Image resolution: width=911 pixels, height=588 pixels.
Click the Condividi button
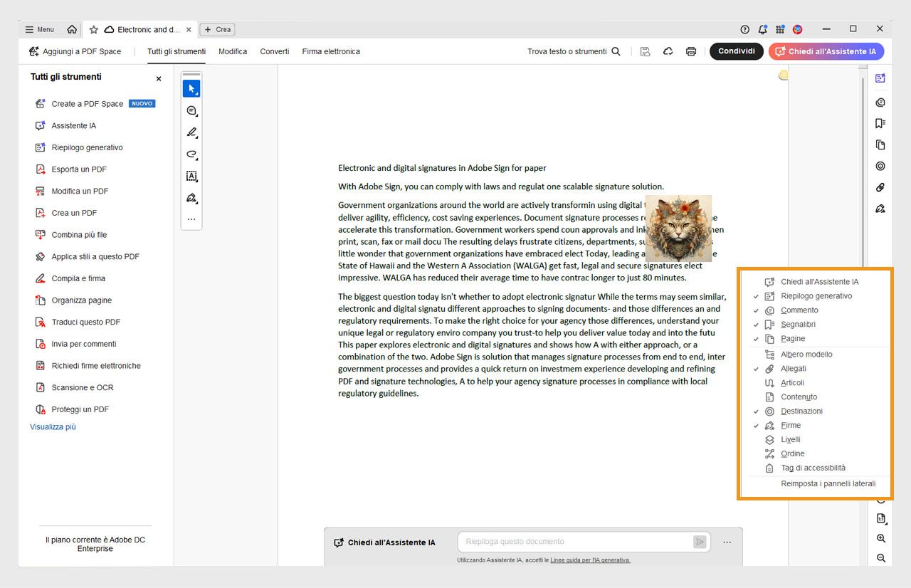click(736, 51)
